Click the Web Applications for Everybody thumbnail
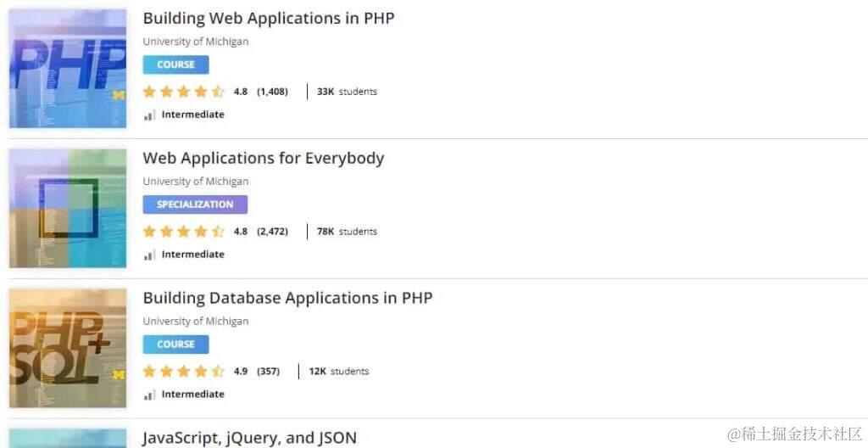 tap(68, 208)
